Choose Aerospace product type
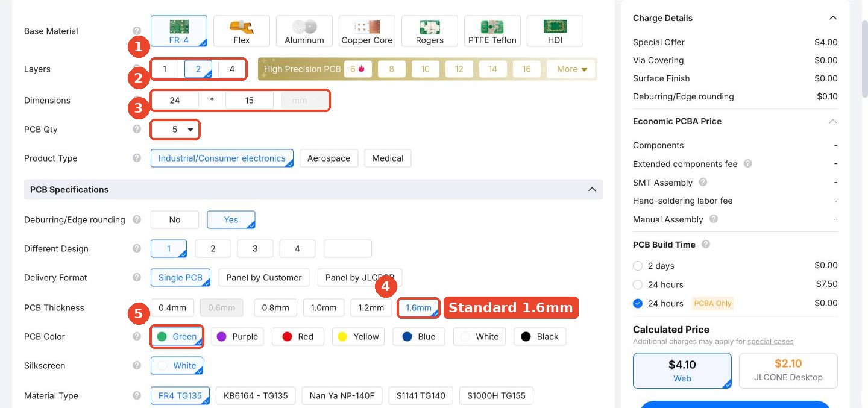 point(329,158)
